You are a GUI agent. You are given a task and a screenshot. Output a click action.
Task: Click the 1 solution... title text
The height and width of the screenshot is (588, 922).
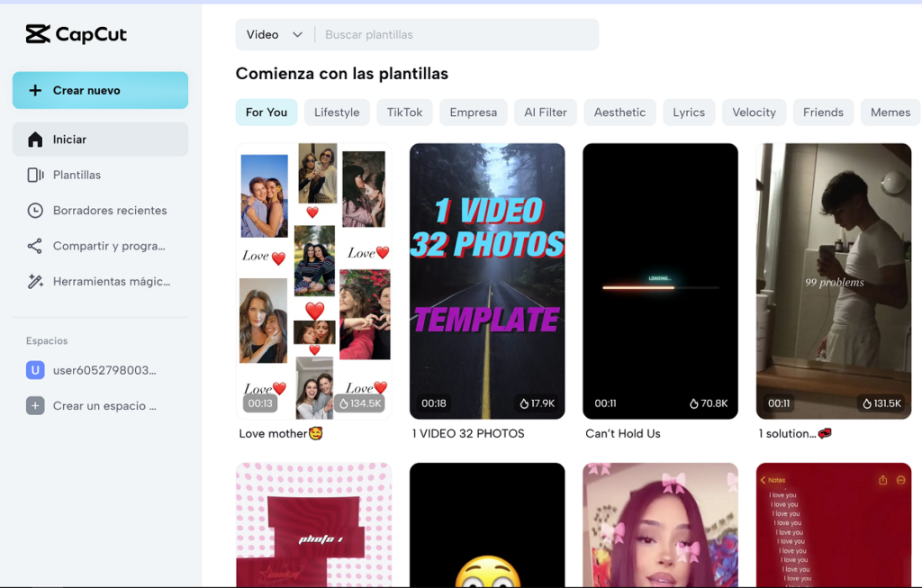tap(795, 433)
